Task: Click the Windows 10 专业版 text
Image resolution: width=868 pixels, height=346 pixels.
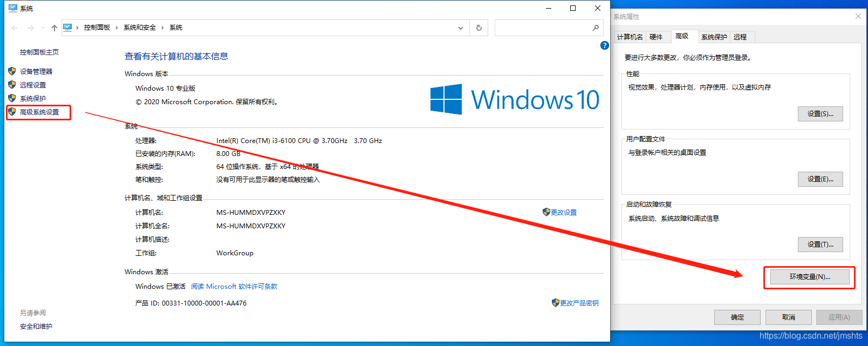Action: [x=165, y=88]
